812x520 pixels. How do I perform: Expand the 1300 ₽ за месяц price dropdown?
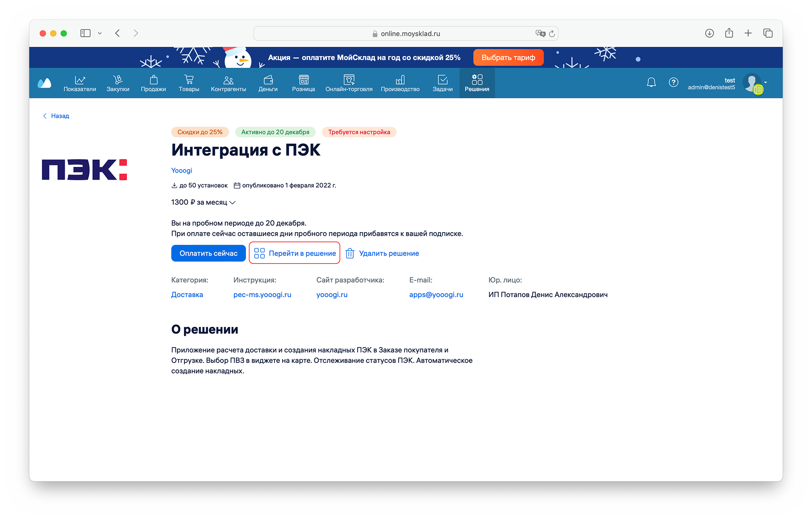click(203, 202)
